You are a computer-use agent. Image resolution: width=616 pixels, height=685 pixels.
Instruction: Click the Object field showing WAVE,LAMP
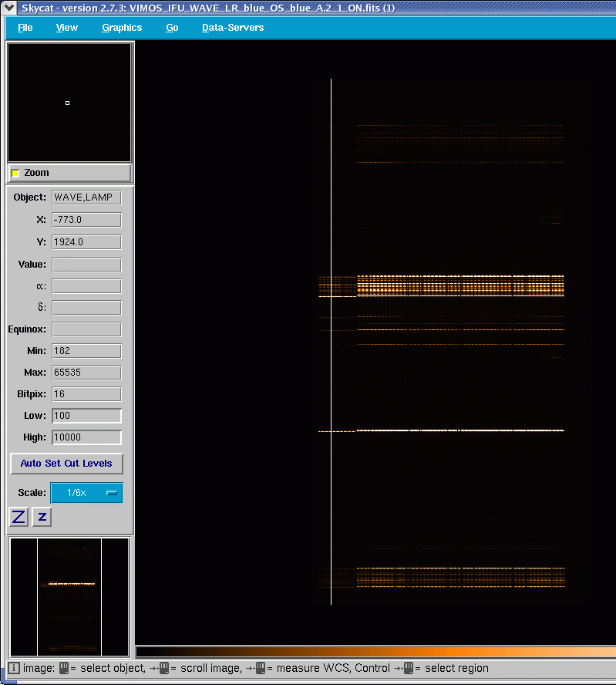(x=86, y=197)
